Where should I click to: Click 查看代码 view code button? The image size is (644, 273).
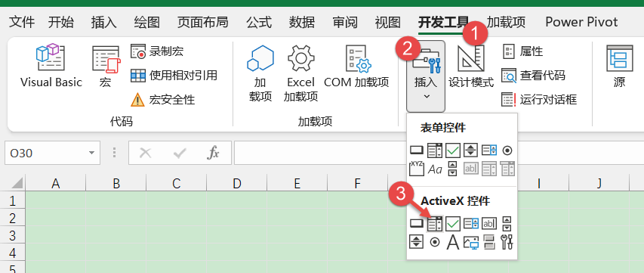[533, 75]
